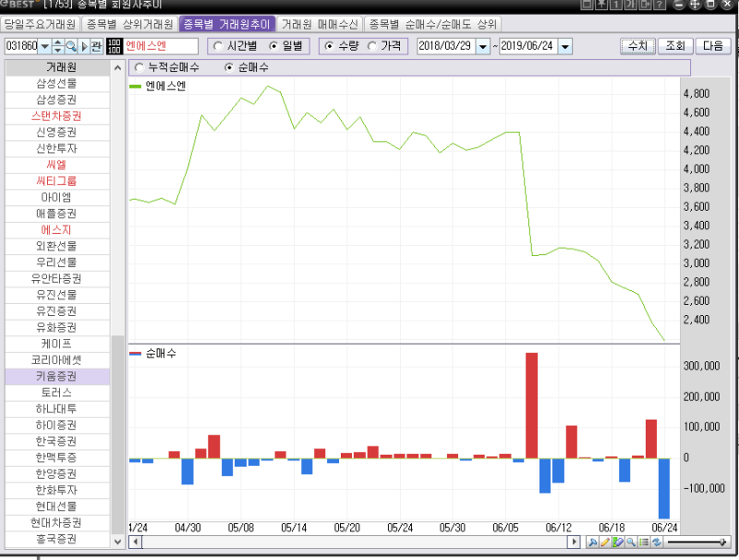Click the chart scroll right arrow
Viewport: 739px width, 560px height.
[574, 542]
